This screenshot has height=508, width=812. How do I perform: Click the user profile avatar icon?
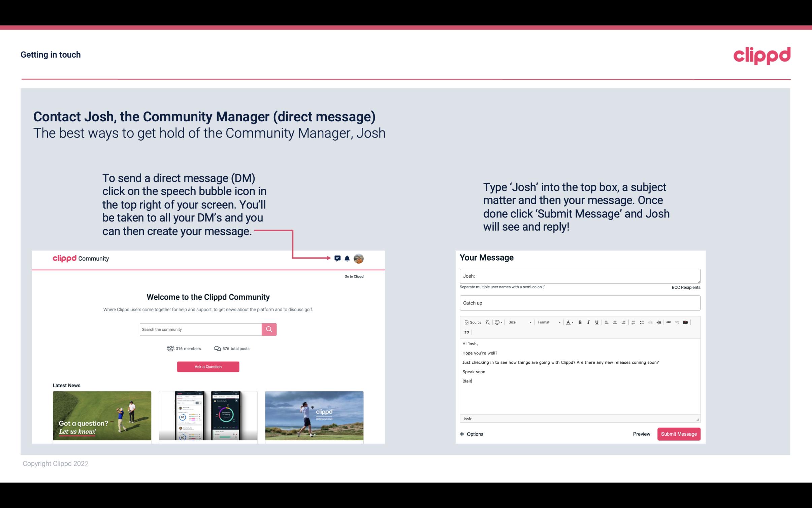pos(358,259)
